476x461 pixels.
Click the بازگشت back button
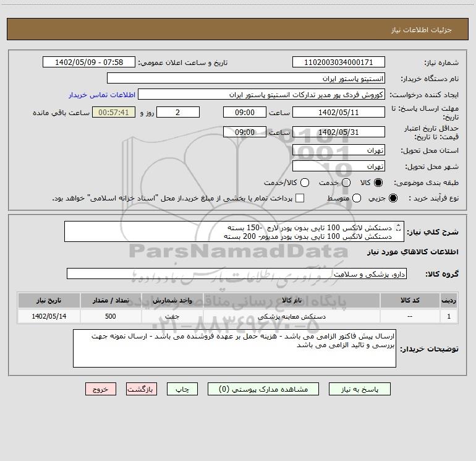pos(142,389)
